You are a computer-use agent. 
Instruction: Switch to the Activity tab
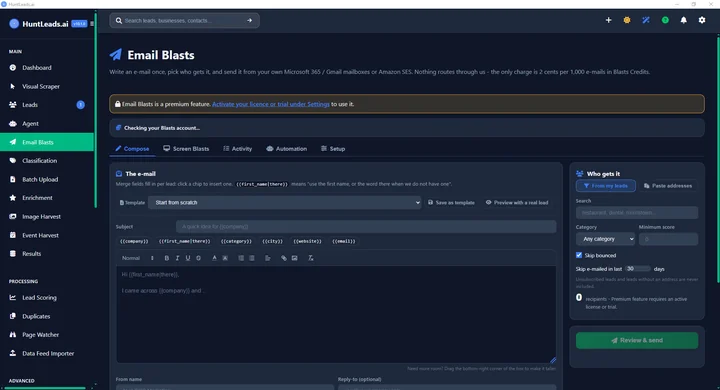[x=237, y=149]
